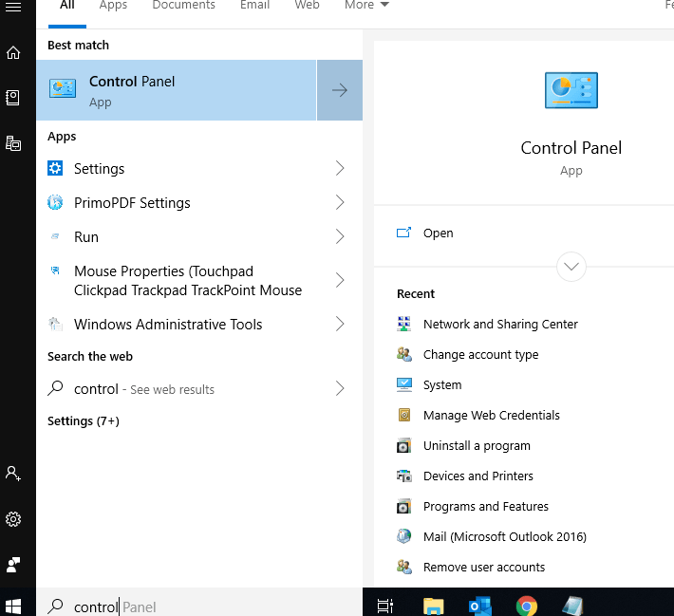Screen dimensions: 674x616
Task: Open Task View from the taskbar
Action: coord(385,607)
